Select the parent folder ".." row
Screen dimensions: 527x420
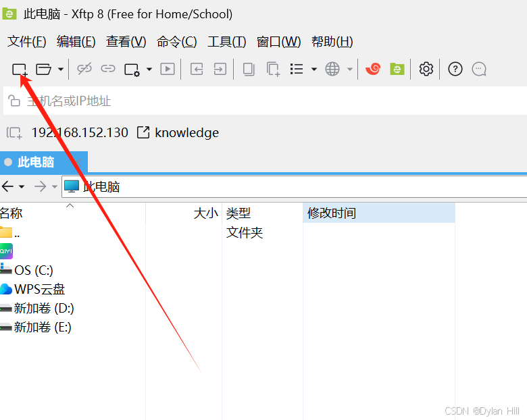(10, 233)
